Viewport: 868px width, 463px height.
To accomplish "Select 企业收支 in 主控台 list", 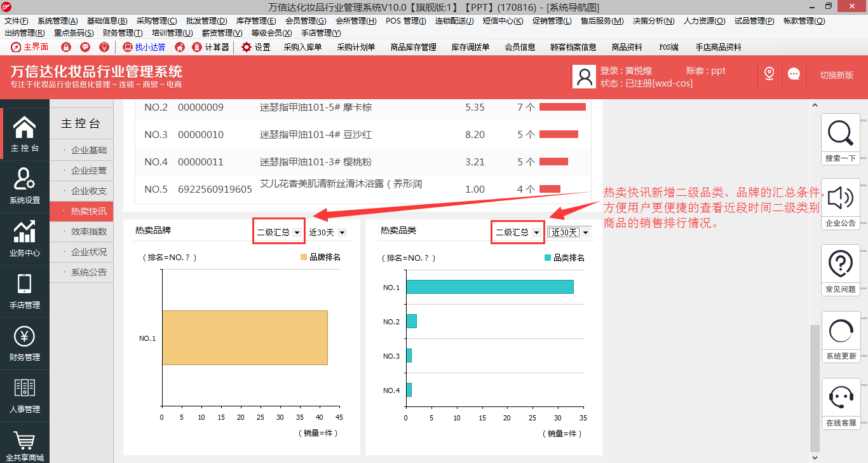I will click(x=82, y=191).
